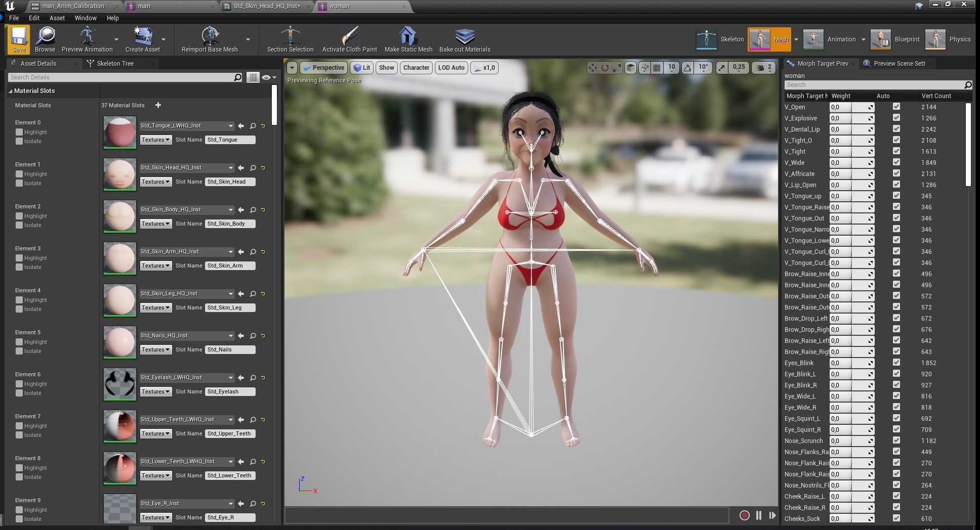This screenshot has width=980, height=530.
Task: Toggle Auto checkbox for Eyes_Blink morph target
Action: point(896,363)
